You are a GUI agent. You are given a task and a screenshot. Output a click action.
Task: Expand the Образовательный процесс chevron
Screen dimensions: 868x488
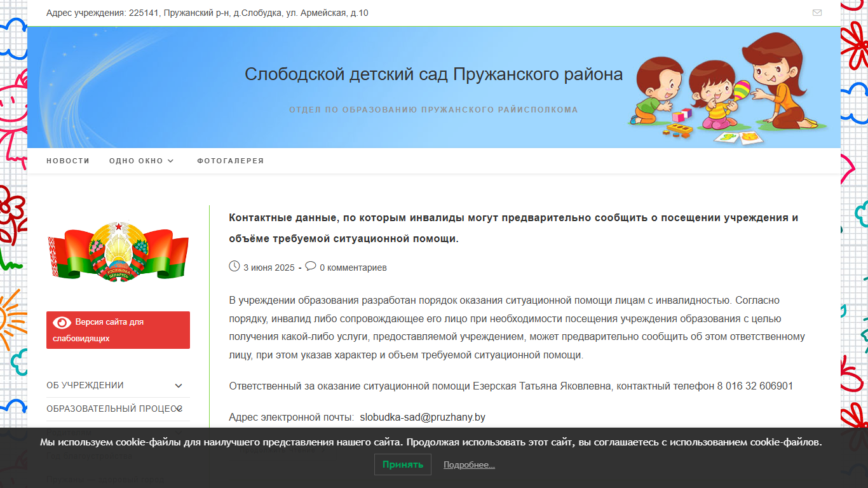pos(180,409)
